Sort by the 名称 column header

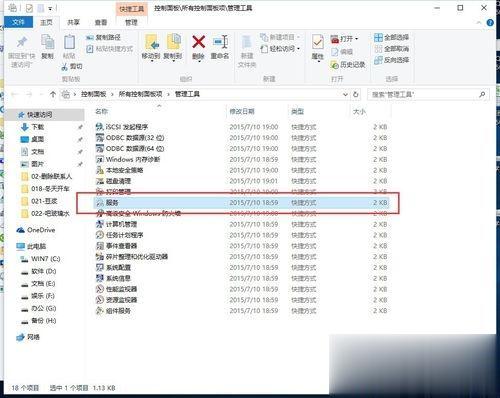[x=102, y=112]
